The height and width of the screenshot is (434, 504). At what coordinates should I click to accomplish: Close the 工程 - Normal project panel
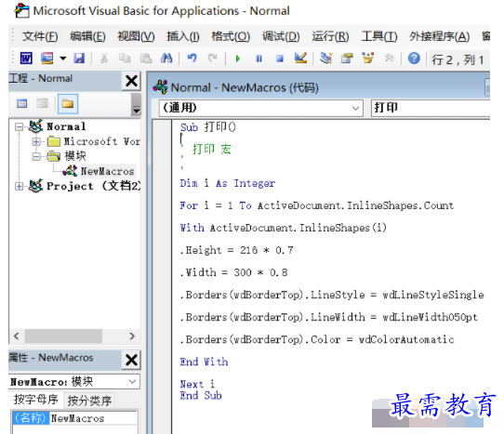(x=131, y=81)
